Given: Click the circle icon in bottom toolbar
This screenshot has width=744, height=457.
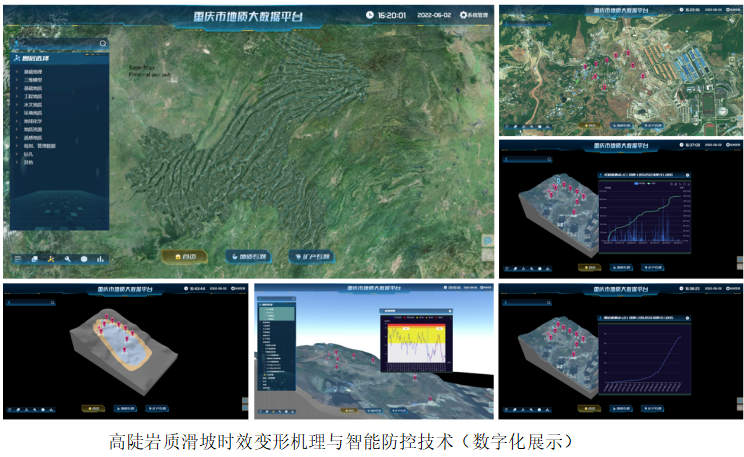Looking at the screenshot, I should tap(84, 260).
